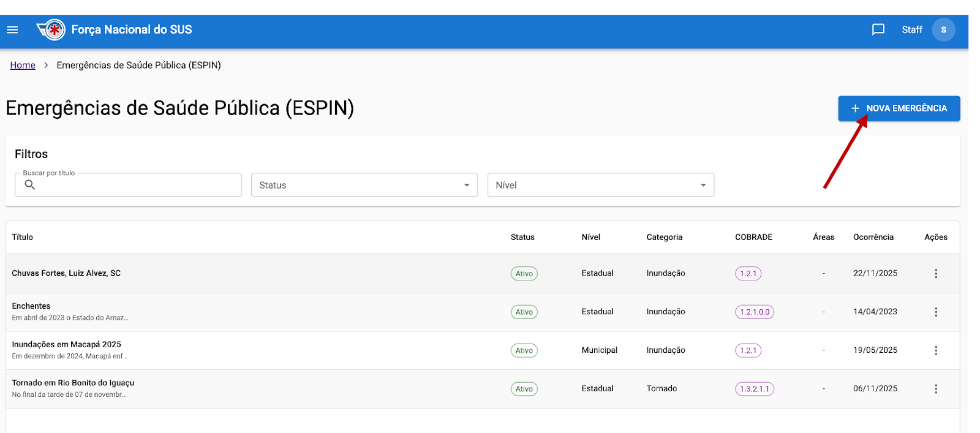Open actions menu for Inundações em Macapá

point(935,350)
